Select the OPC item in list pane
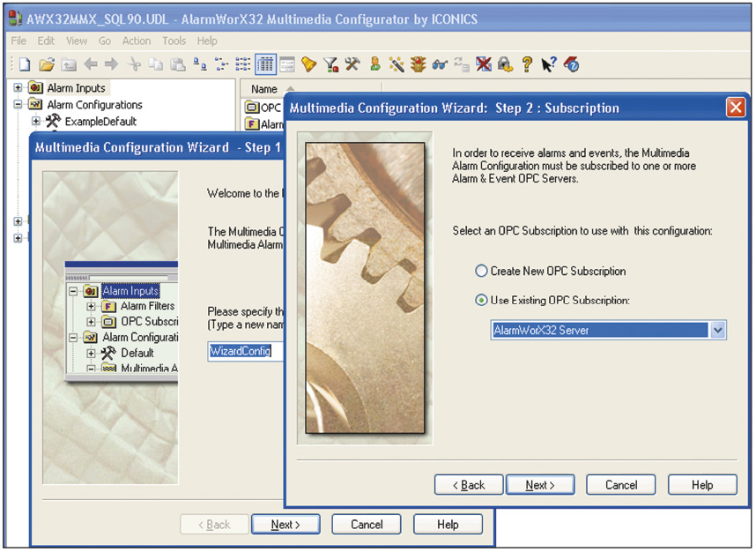The width and height of the screenshot is (756, 552). (263, 107)
